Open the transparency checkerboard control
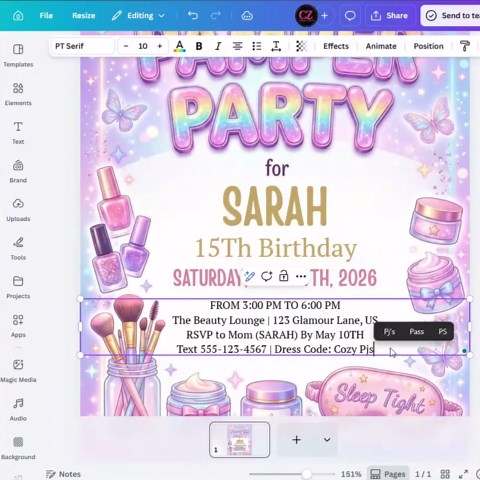The height and width of the screenshot is (480, 480). point(301,46)
